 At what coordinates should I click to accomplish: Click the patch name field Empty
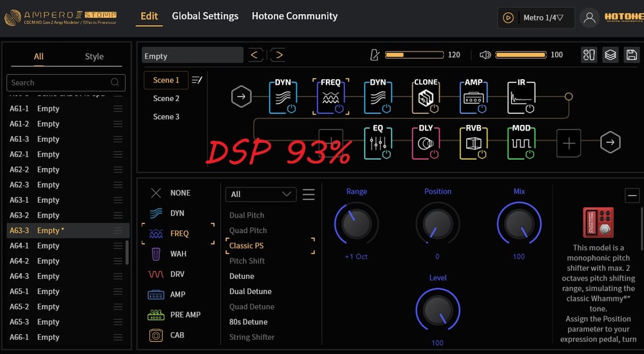click(192, 55)
